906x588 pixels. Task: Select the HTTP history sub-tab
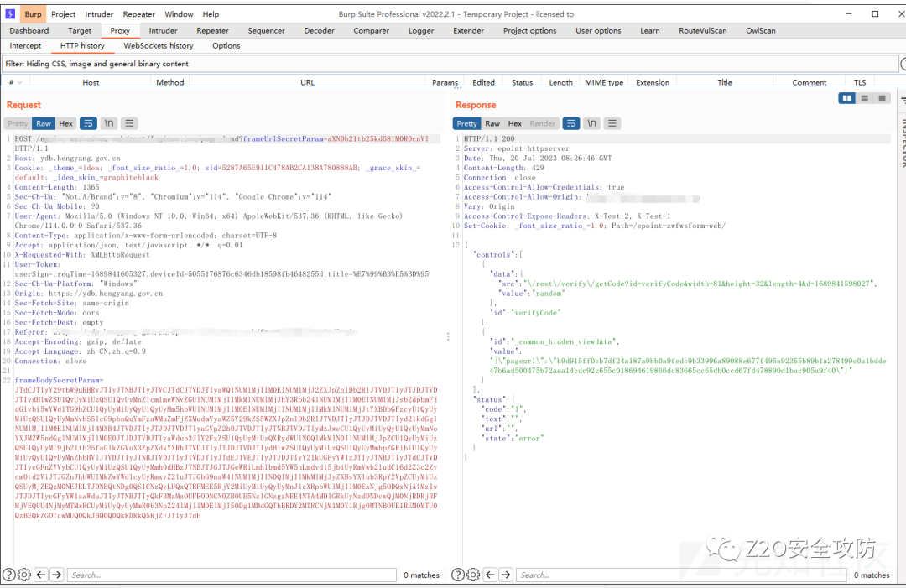click(82, 45)
